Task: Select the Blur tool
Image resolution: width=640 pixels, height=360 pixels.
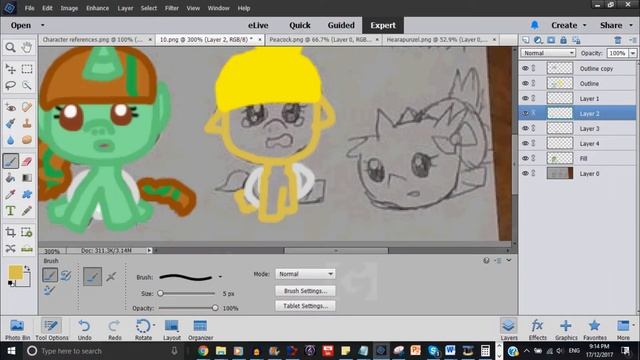Action: click(11, 140)
